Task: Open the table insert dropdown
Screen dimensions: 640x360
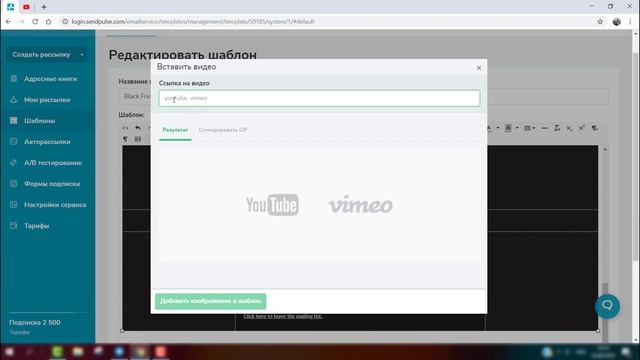Action: click(x=529, y=128)
